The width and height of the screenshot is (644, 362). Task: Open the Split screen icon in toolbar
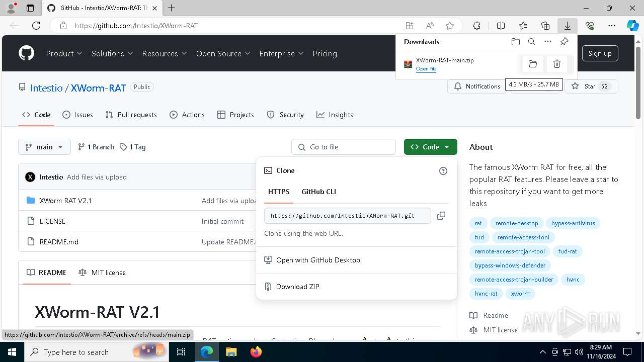coord(501,26)
